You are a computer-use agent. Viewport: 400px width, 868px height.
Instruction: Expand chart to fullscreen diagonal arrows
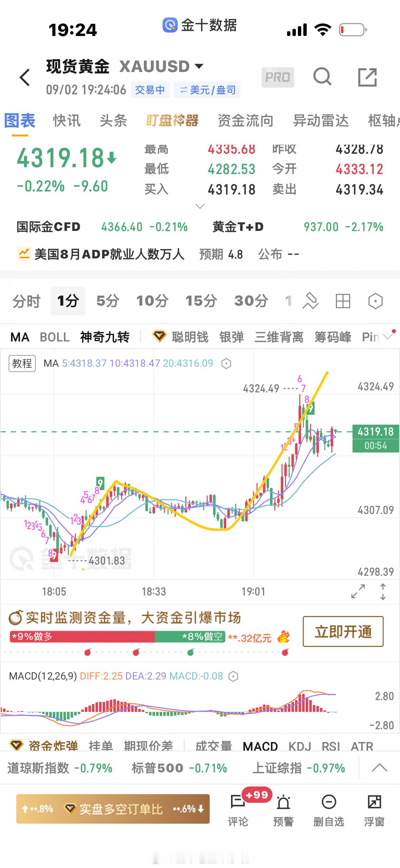[358, 591]
